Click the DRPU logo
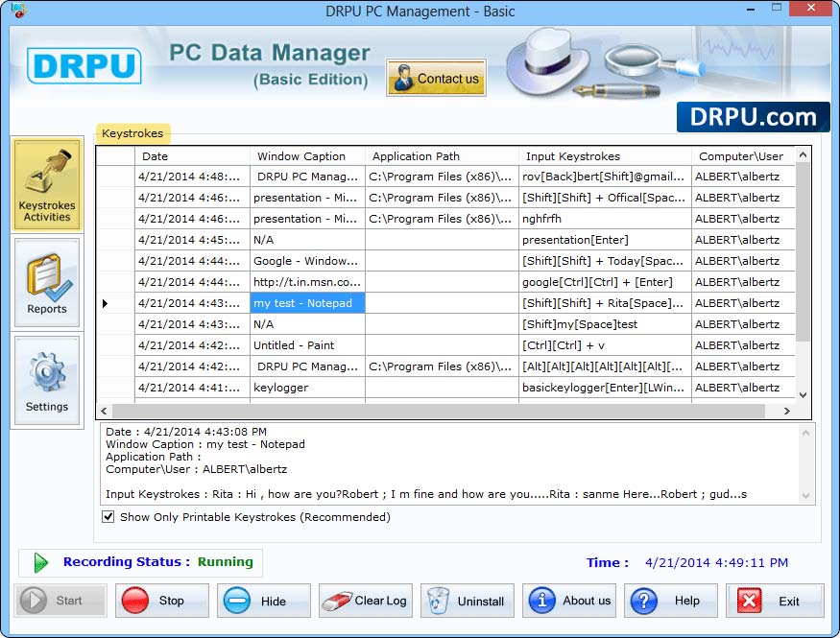 (x=84, y=66)
